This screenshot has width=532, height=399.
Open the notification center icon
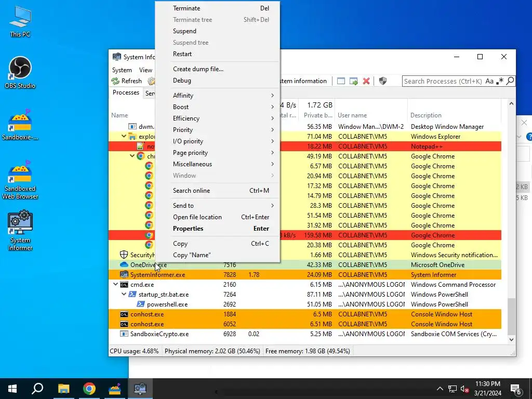point(516,389)
